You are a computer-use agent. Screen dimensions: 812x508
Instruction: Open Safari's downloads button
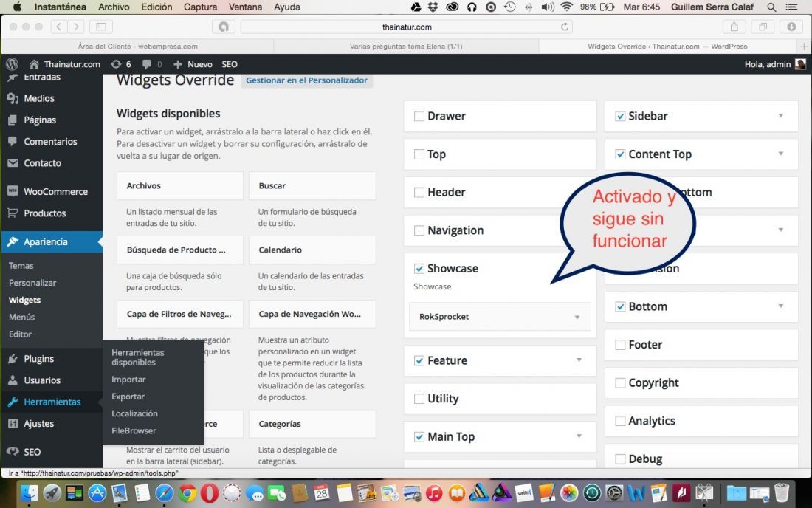click(x=791, y=27)
